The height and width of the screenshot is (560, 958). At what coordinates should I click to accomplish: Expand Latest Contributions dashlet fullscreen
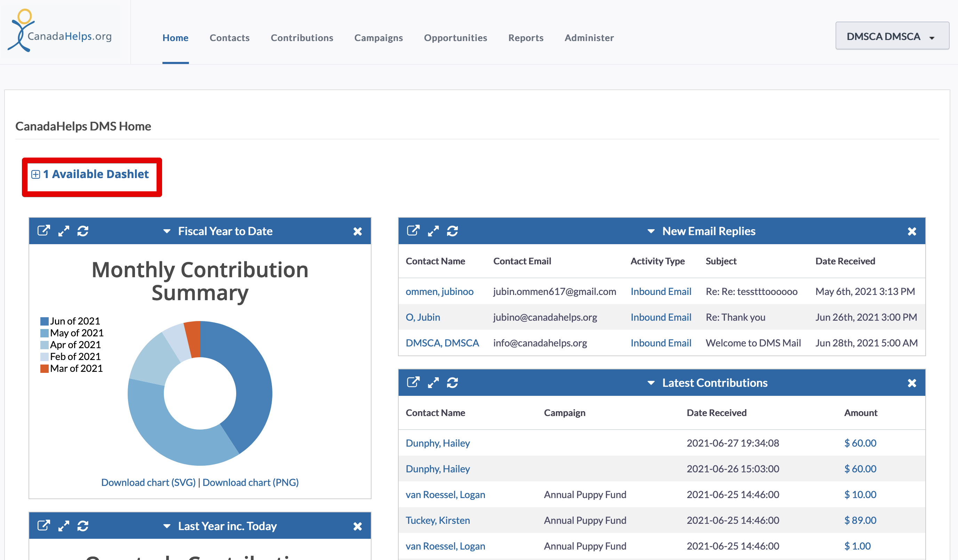tap(433, 383)
